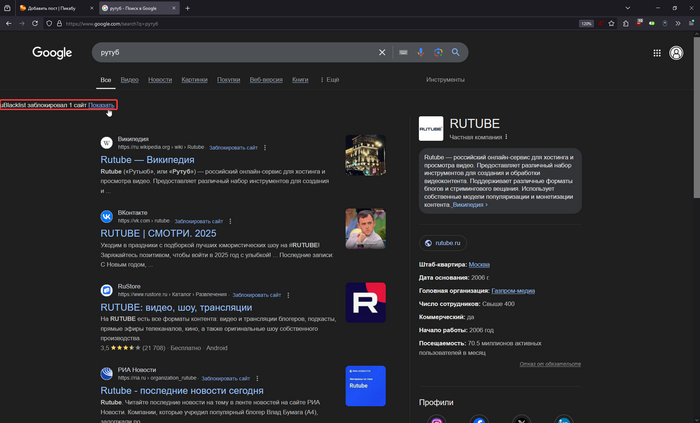Open the three-dot menu of the РИА Новости result
Screen dimensions: 700x423
click(x=257, y=378)
